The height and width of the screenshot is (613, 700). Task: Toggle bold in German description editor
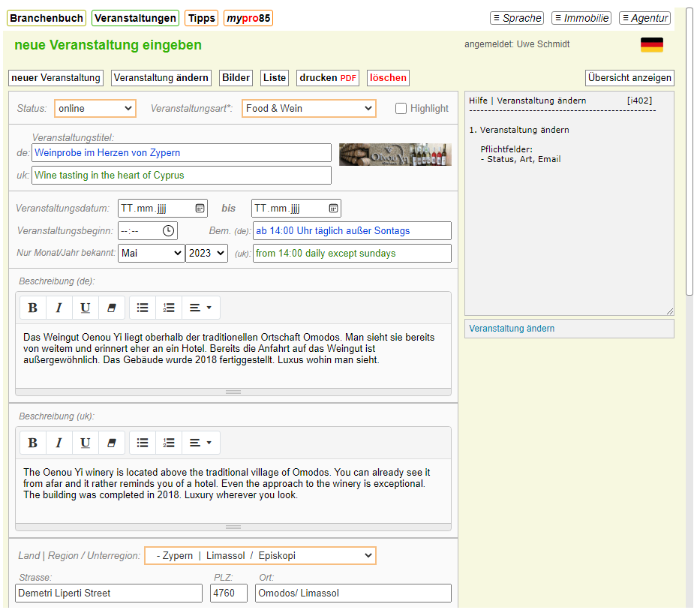click(32, 308)
